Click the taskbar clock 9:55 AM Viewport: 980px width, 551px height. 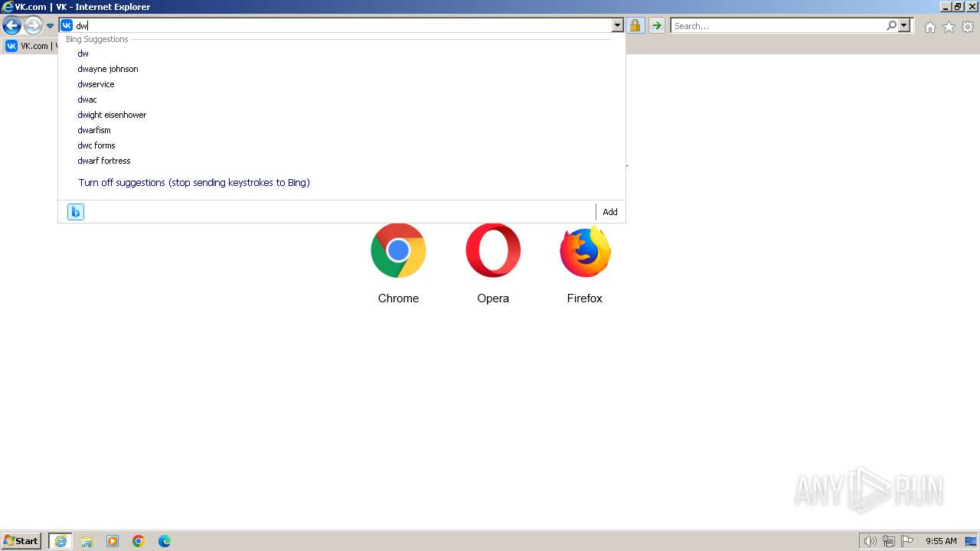click(941, 541)
